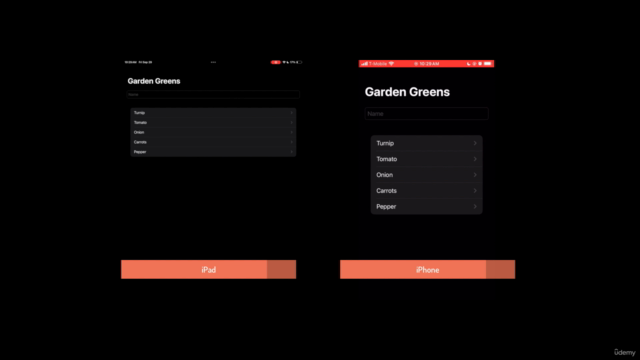Open the Pepper chevron on iPad
The image size is (640, 360).
pos(291,152)
